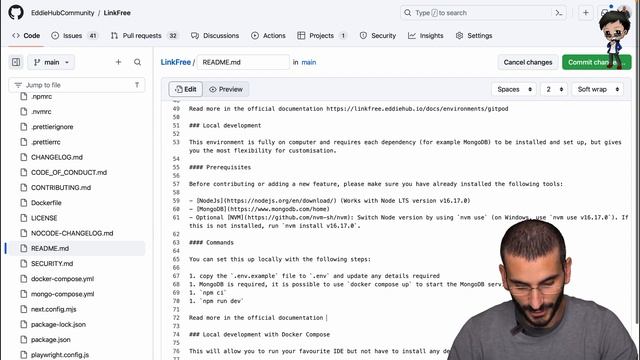Focus the Jump to file field
Screen dimensions: 640x360
(x=77, y=85)
